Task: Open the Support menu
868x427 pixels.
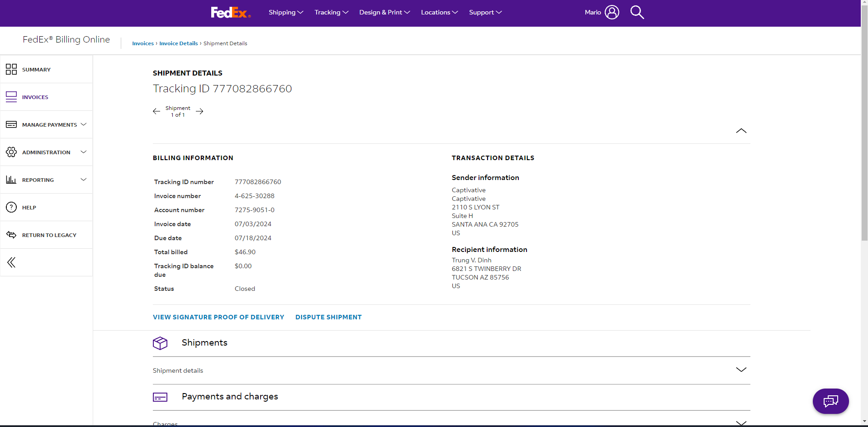Action: pyautogui.click(x=485, y=12)
